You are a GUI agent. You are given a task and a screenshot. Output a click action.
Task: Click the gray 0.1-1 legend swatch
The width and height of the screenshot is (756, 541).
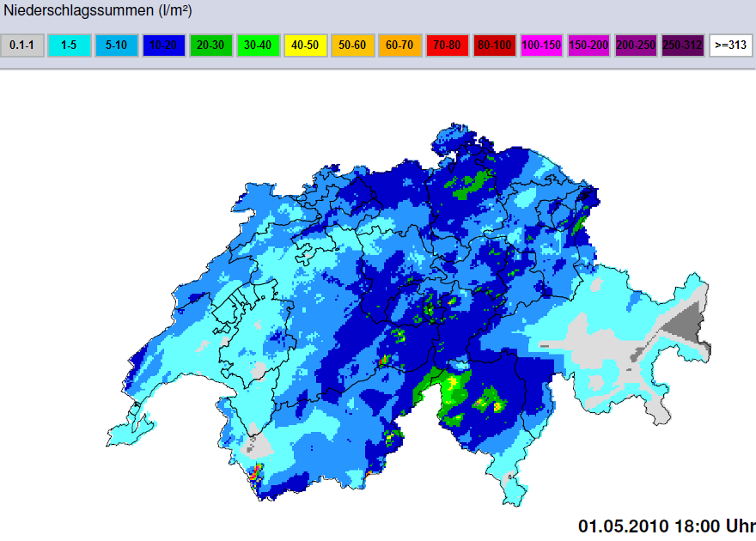[22, 46]
